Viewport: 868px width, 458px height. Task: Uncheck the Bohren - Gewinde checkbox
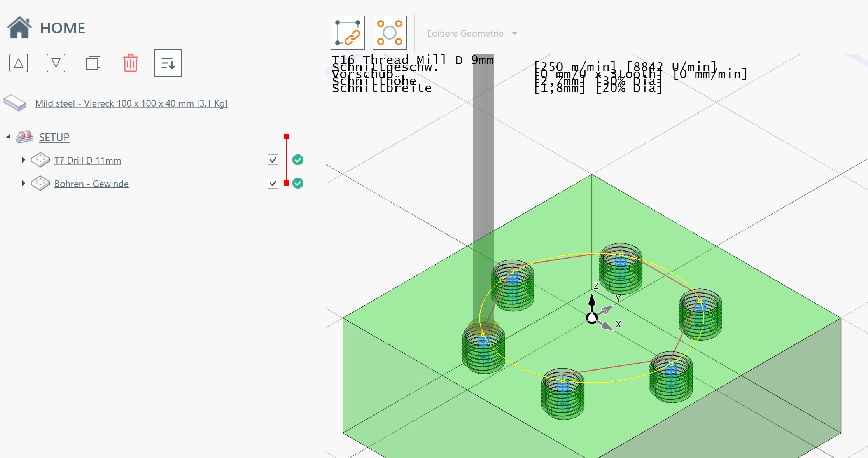coord(273,183)
